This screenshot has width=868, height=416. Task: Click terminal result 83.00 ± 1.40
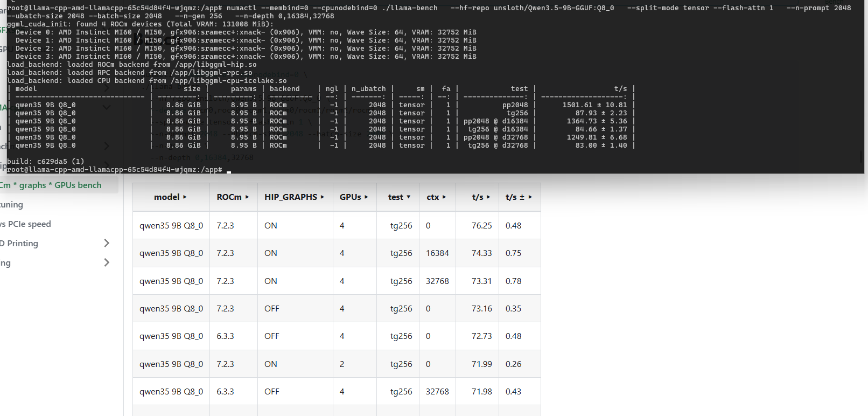[601, 145]
